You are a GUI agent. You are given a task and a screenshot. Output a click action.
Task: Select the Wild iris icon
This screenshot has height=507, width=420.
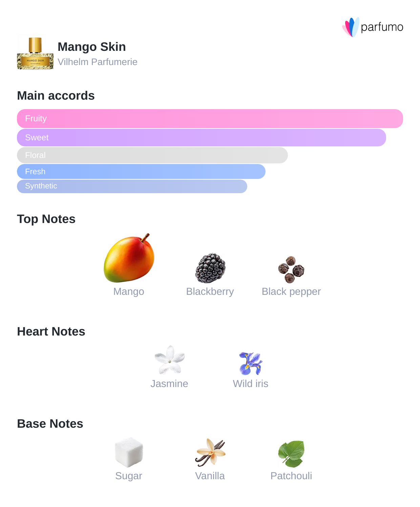[x=251, y=363]
